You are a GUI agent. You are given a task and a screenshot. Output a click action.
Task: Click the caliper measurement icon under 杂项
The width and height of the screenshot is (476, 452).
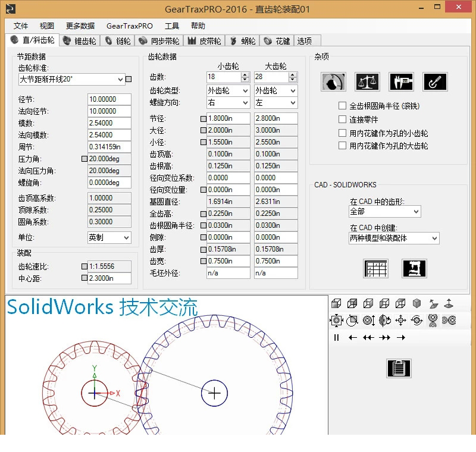point(401,82)
